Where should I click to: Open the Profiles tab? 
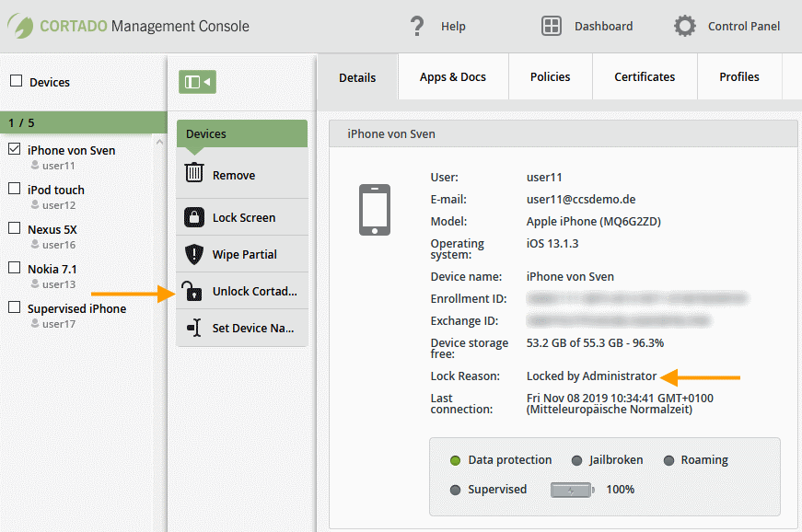(739, 76)
